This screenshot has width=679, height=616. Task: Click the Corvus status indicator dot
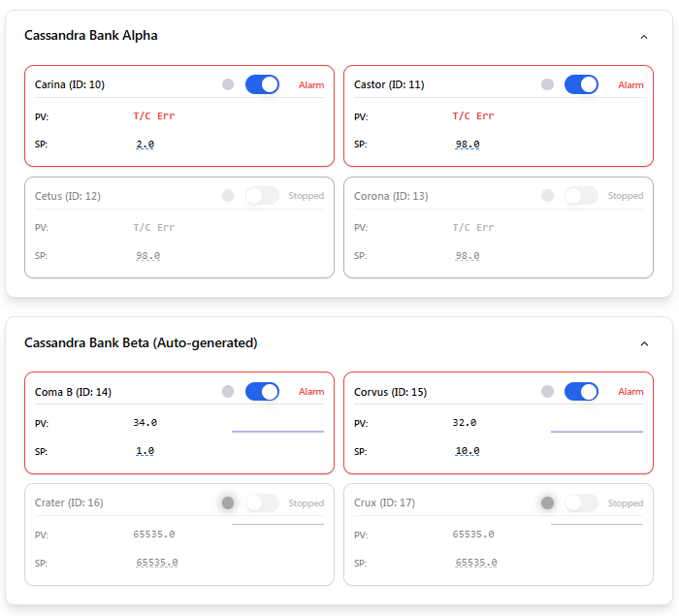(547, 392)
